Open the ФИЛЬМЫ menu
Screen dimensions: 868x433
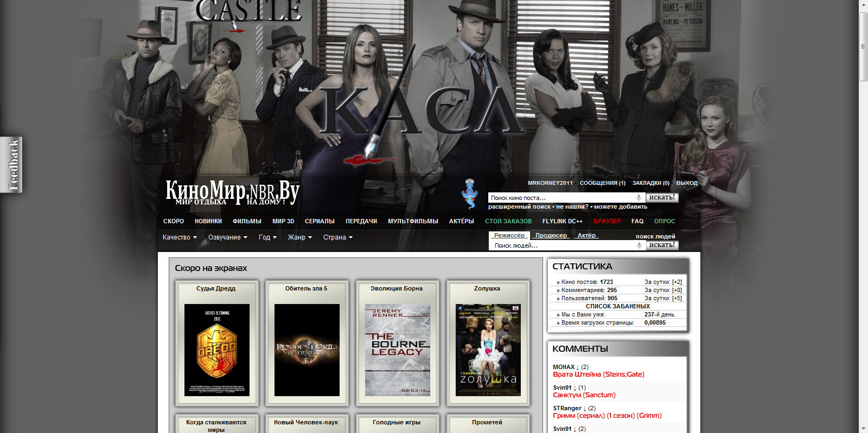point(247,221)
